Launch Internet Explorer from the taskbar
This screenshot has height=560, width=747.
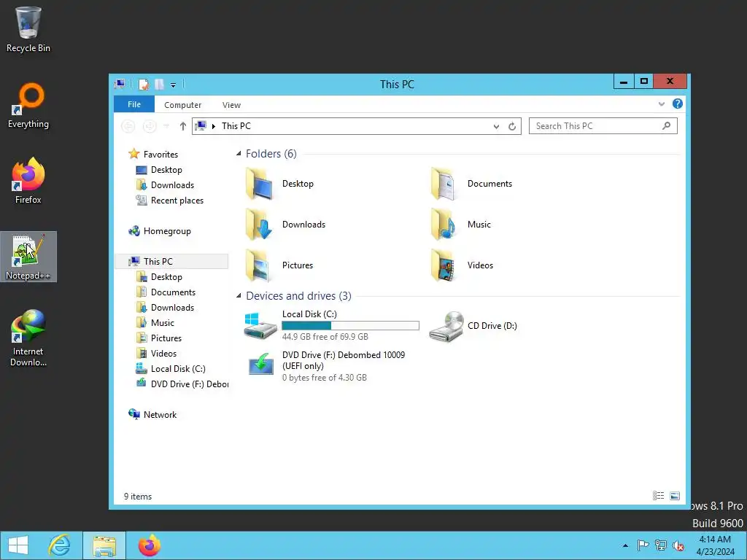coord(60,545)
